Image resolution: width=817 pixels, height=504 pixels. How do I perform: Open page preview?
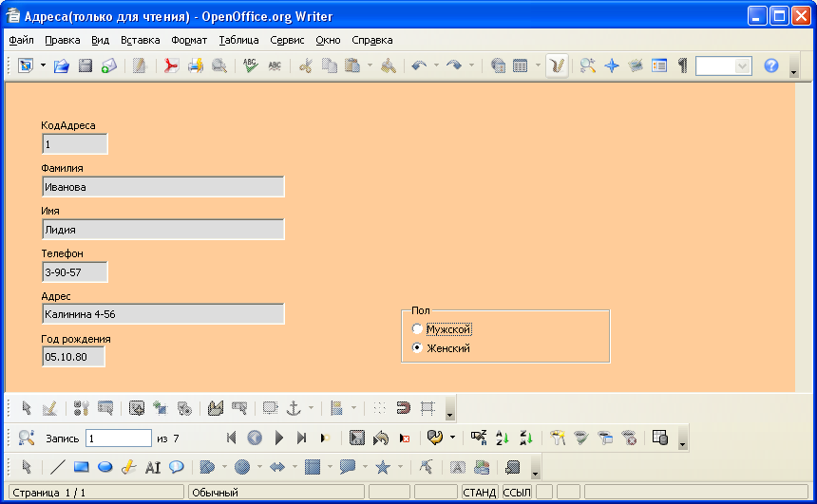click(219, 66)
